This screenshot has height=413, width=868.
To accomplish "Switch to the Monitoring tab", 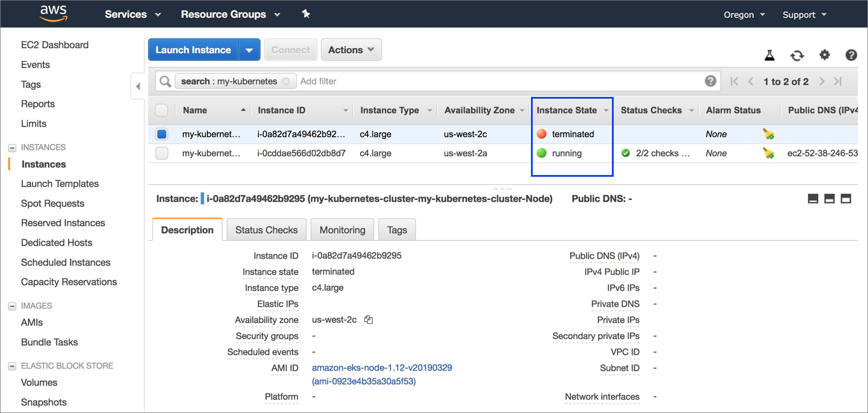I will 342,230.
